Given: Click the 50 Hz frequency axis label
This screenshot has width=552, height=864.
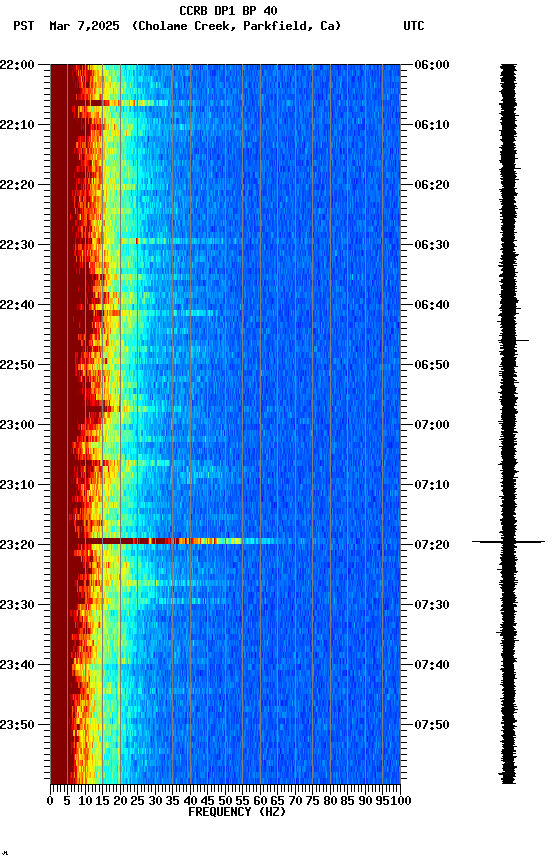Looking at the screenshot, I should point(225,802).
